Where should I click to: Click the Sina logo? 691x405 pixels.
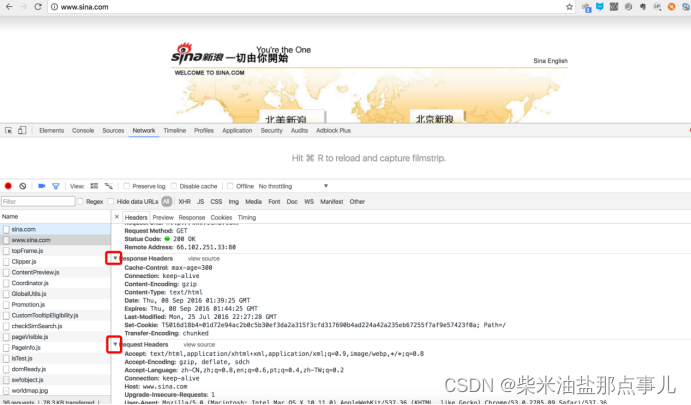(x=197, y=54)
